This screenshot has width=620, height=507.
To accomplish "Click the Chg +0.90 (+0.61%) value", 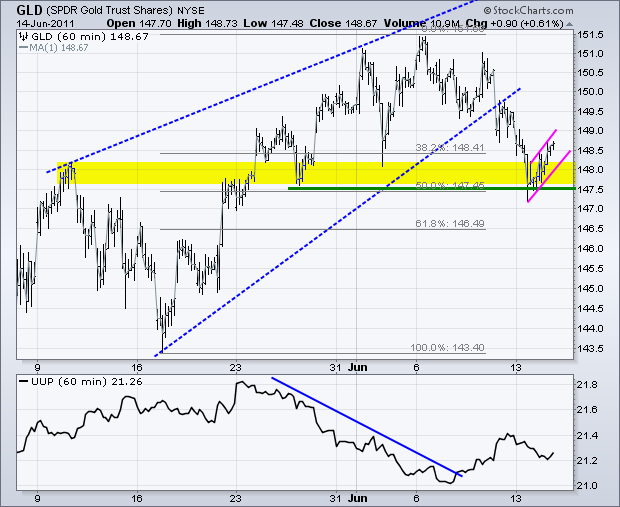I will (x=514, y=23).
